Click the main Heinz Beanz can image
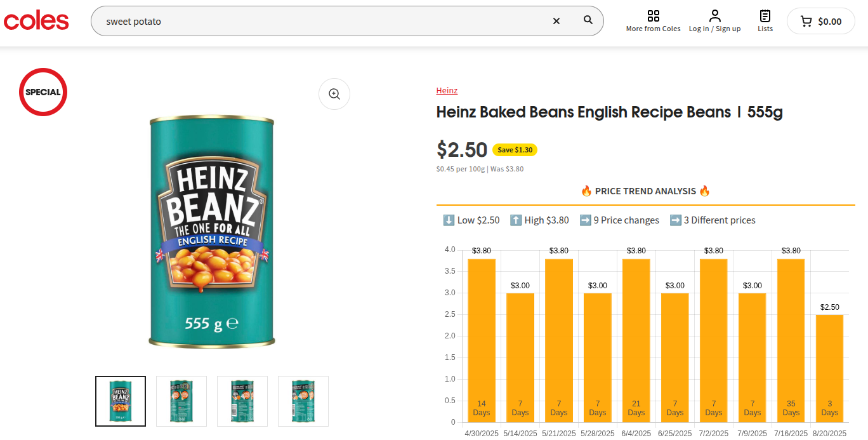 [212, 232]
